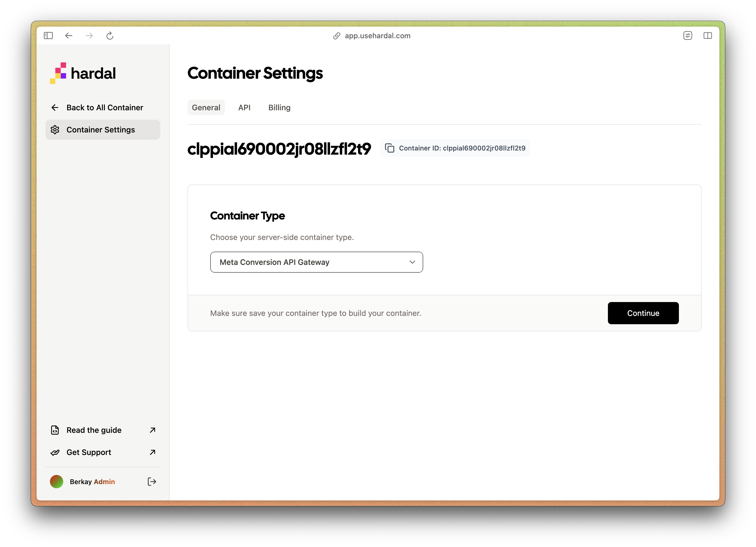
Task: Switch to the General tab
Action: [206, 108]
